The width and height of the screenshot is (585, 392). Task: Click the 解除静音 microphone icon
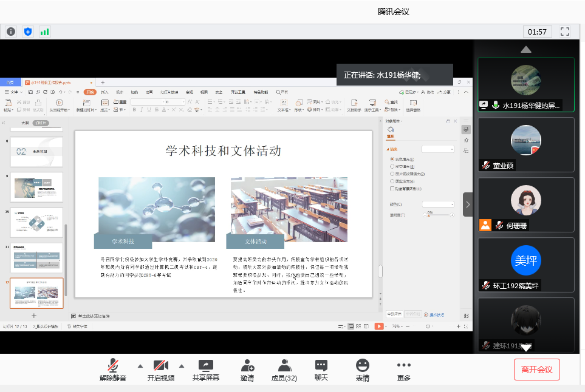(x=113, y=365)
